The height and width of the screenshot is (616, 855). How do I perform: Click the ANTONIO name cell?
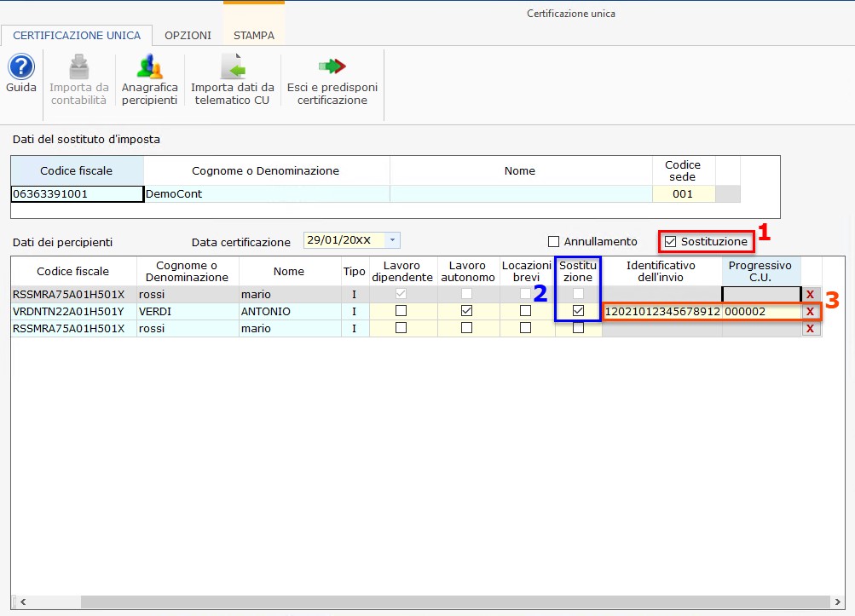[290, 311]
